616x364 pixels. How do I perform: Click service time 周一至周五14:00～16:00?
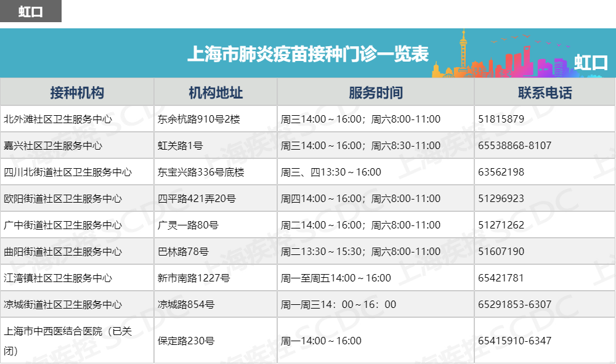point(336,278)
